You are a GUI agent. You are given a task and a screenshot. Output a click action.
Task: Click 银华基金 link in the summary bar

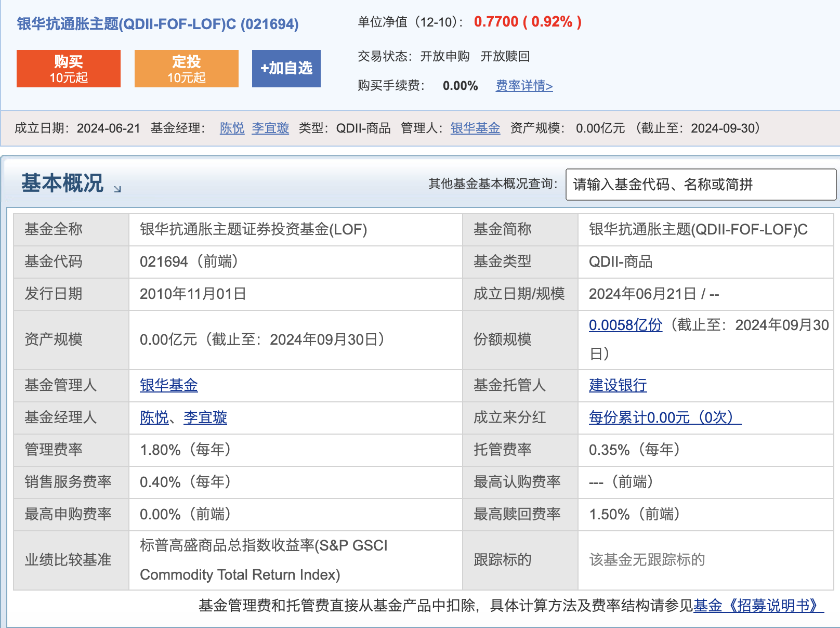point(474,129)
